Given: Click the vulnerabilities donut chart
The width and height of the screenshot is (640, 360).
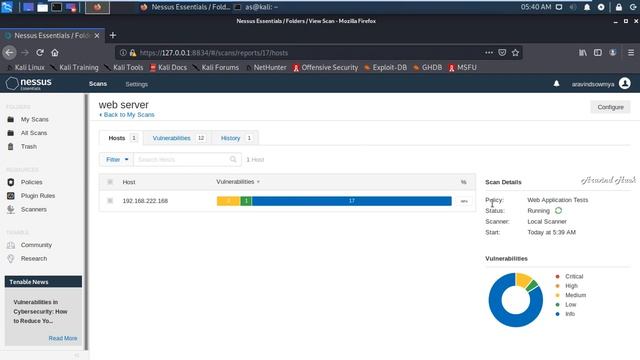Looking at the screenshot, I should pos(516,300).
